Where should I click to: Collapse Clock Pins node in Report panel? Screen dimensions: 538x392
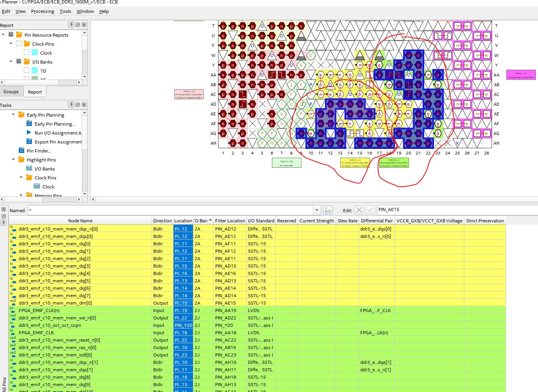[x=11, y=44]
